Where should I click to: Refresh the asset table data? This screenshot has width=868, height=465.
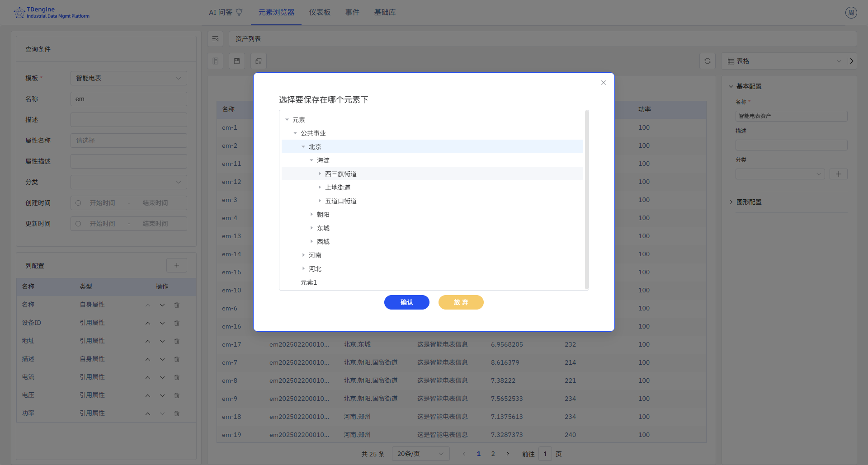(708, 61)
